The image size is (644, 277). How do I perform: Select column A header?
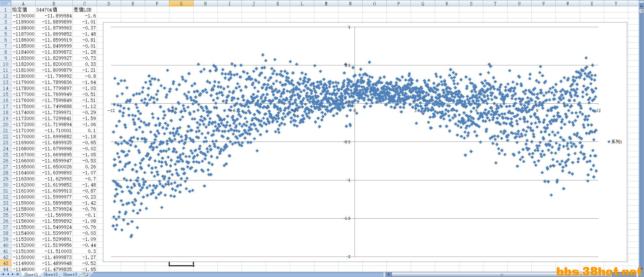point(23,3)
